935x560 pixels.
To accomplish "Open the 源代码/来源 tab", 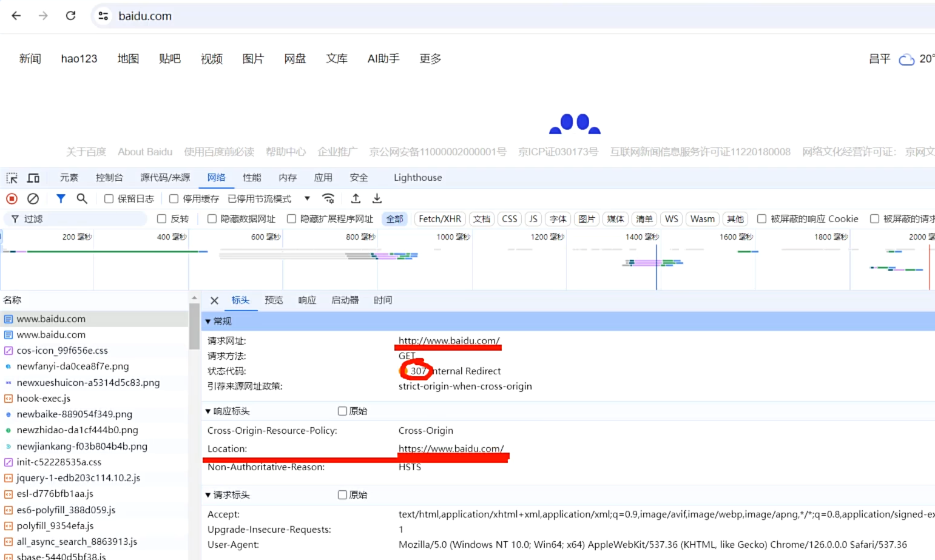I will pyautogui.click(x=165, y=178).
